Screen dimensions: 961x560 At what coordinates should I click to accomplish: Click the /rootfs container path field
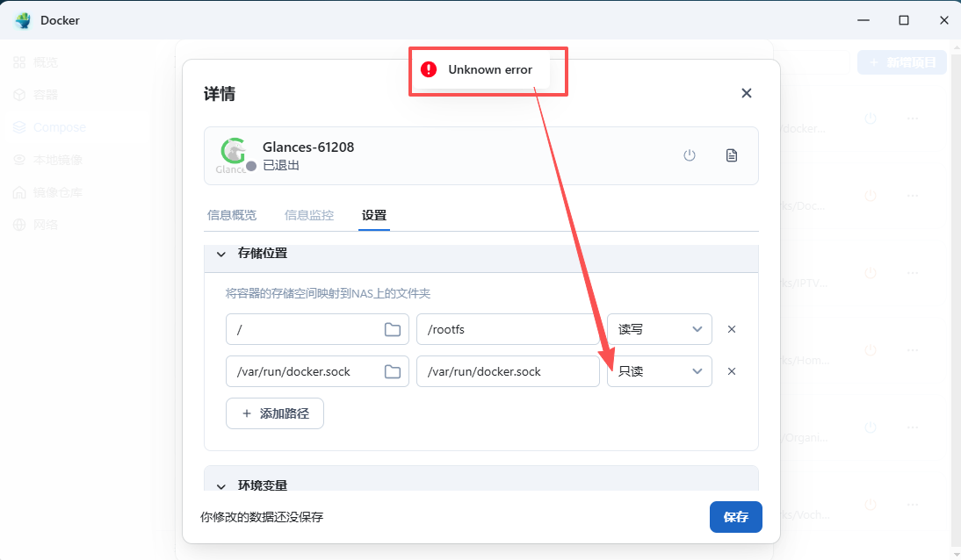pyautogui.click(x=508, y=329)
